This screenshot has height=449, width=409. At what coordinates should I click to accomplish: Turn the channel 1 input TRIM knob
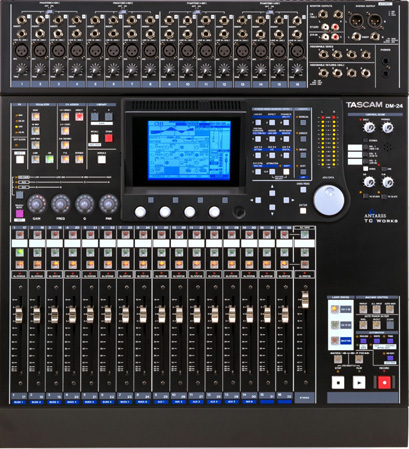coord(21,70)
